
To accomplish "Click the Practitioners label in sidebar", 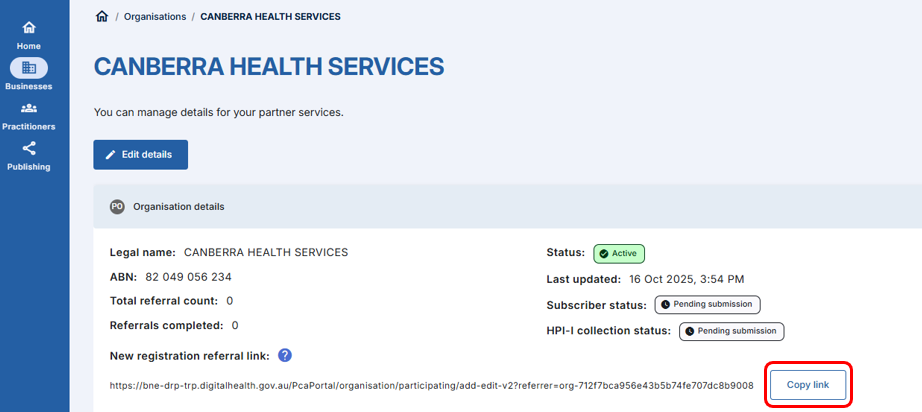I will coord(29,126).
